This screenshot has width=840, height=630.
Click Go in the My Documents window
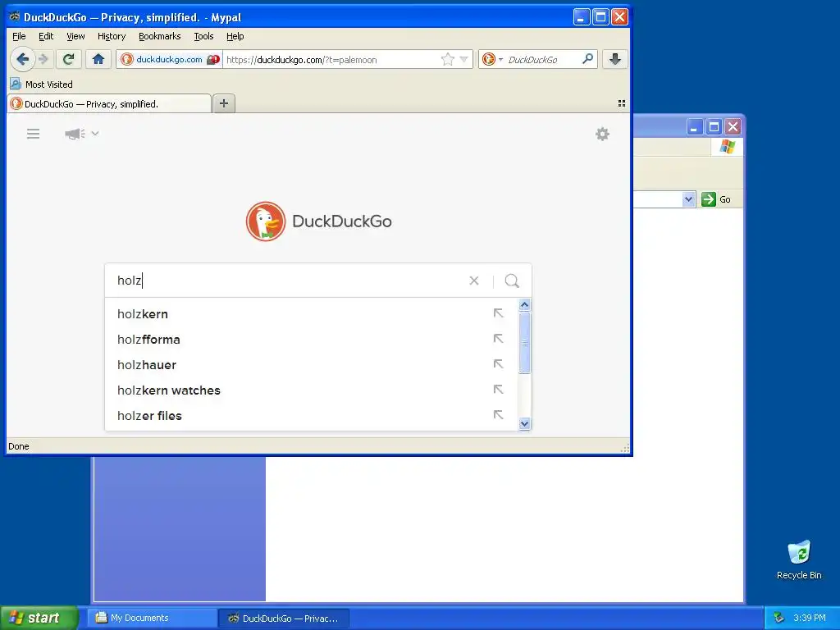(x=716, y=199)
